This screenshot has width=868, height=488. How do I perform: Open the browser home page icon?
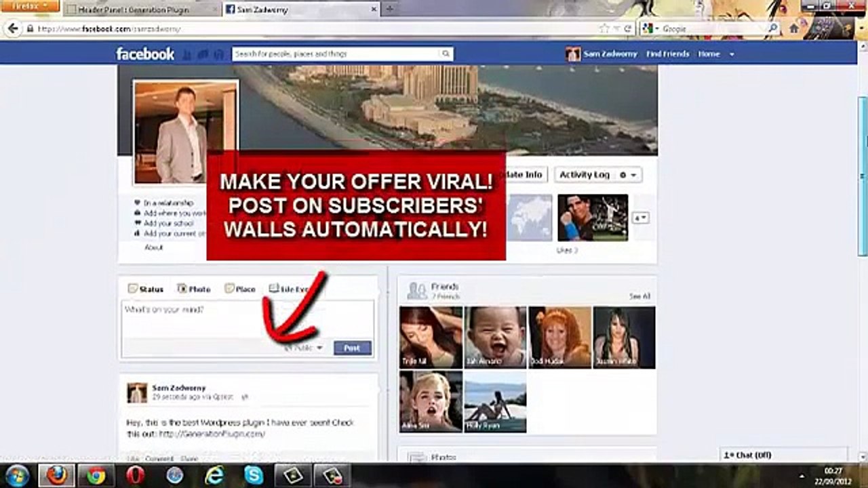coord(794,28)
